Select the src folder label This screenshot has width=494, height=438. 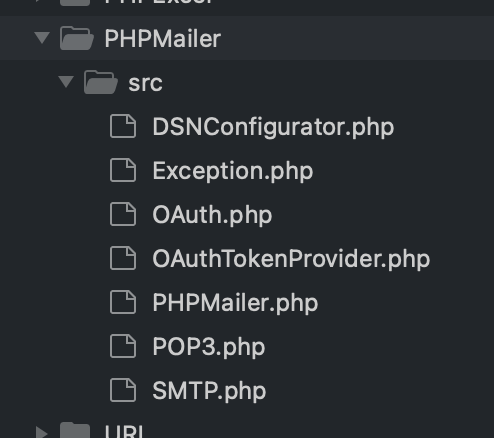coord(145,83)
